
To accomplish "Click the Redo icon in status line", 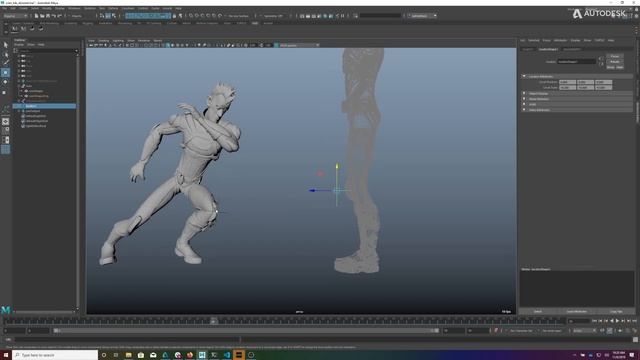I will pos(59,16).
